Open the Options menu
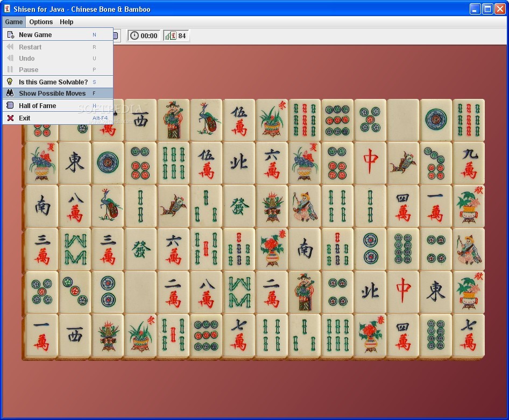 coord(41,22)
